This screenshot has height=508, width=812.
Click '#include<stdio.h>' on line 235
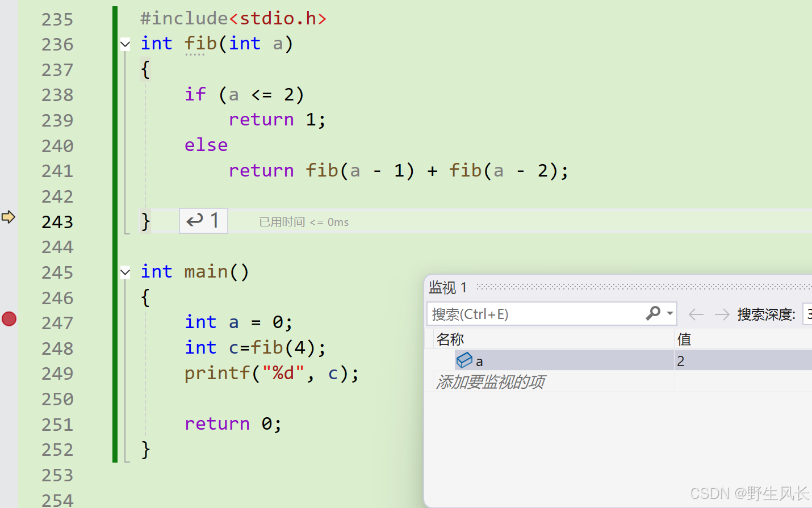click(x=233, y=18)
